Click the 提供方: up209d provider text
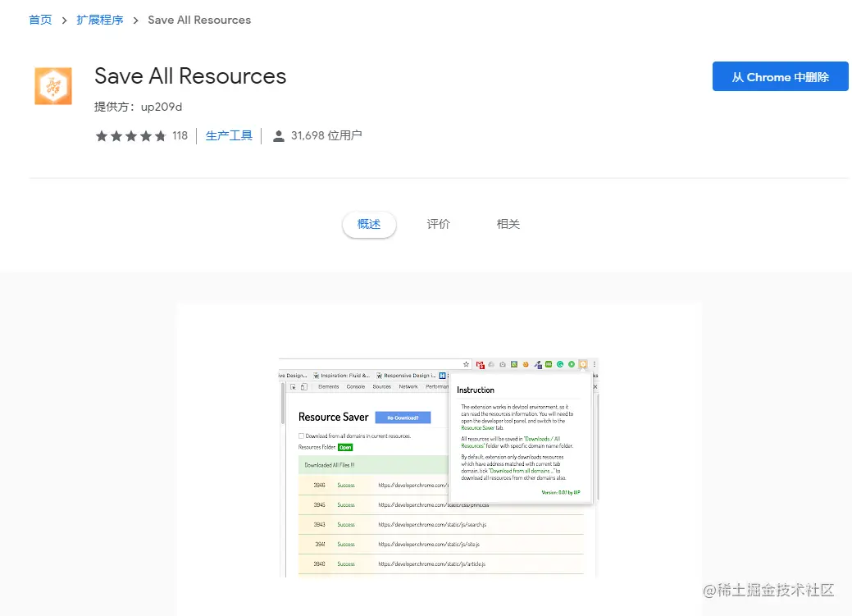This screenshot has width=852, height=616. tap(138, 107)
